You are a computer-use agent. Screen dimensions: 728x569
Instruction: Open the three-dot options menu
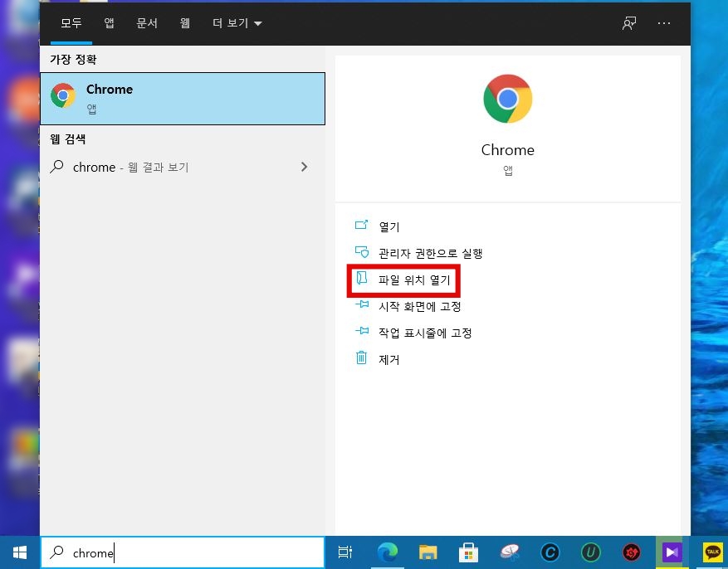[664, 22]
